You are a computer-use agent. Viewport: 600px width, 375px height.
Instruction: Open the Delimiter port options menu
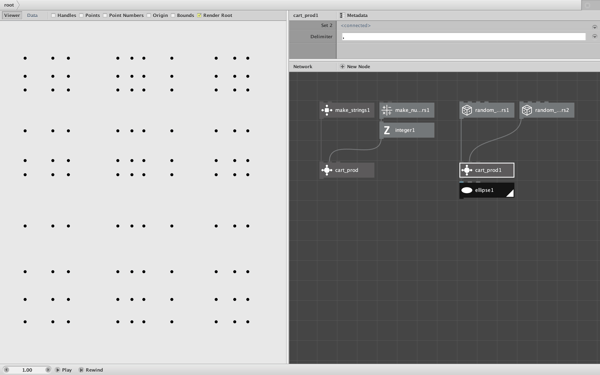pos(594,36)
